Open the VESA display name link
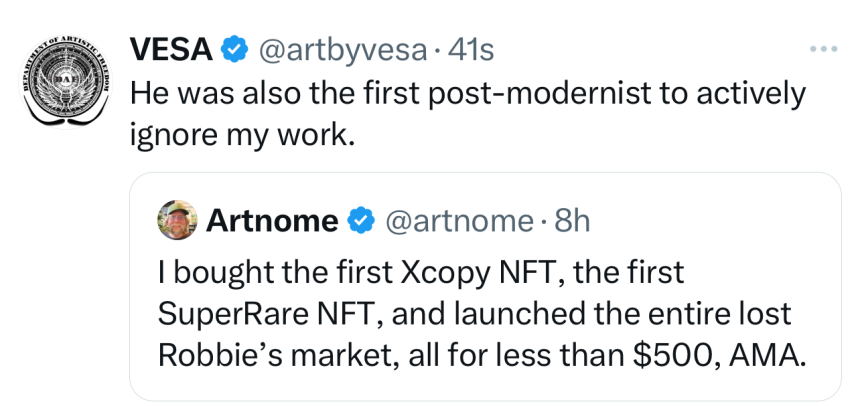The height and width of the screenshot is (406, 860). [171, 48]
